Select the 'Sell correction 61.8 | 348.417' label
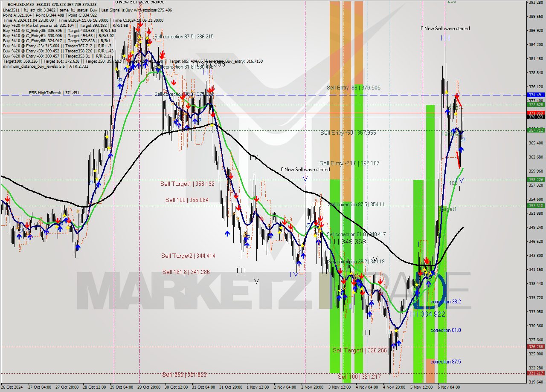Viewport: 546px width, 392px height. click(356, 234)
